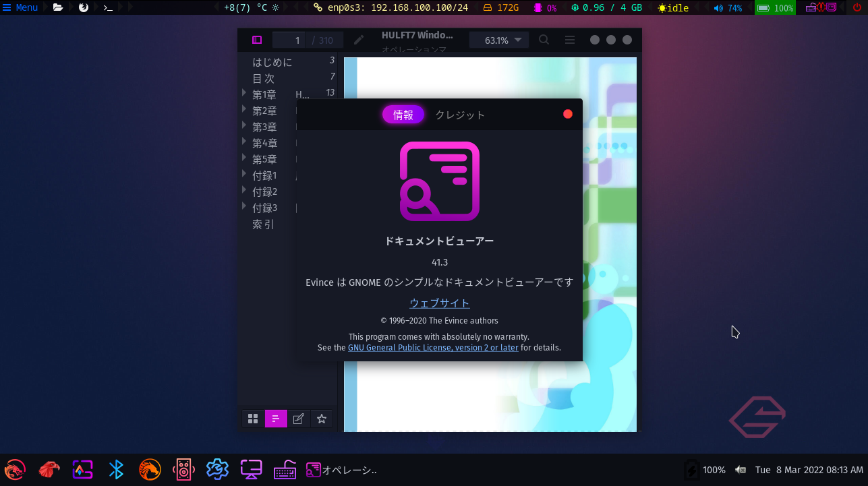The image size is (868, 486).
Task: Expand 第5章 in the outline tree
Action: [x=244, y=157]
